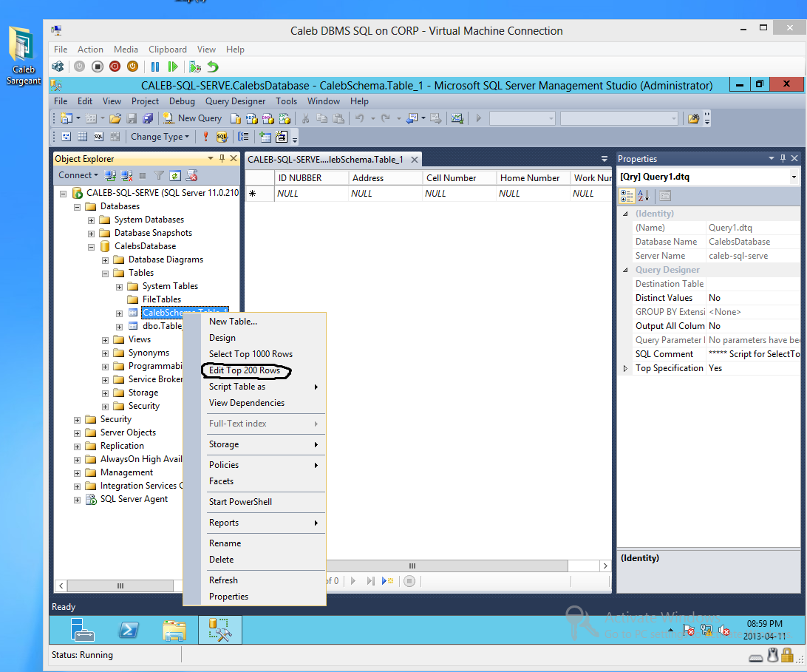
Task: Expand the Database Diagrams node
Action: point(105,260)
